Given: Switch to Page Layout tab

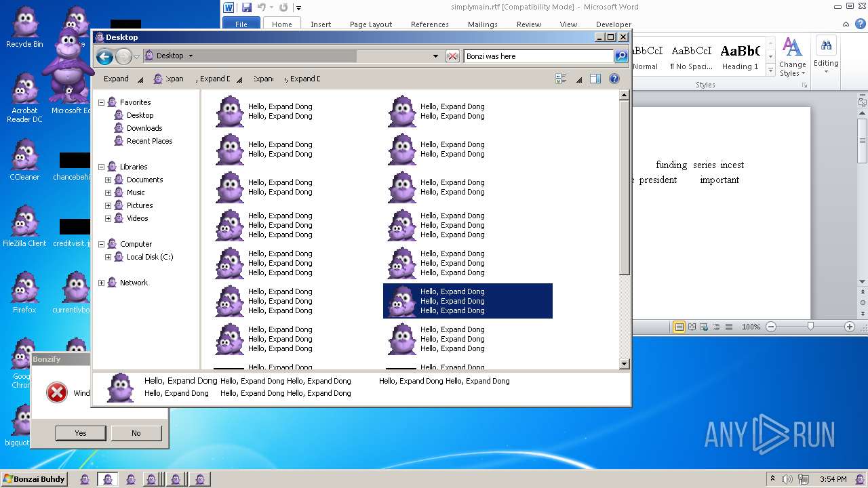Looking at the screenshot, I should coord(371,24).
